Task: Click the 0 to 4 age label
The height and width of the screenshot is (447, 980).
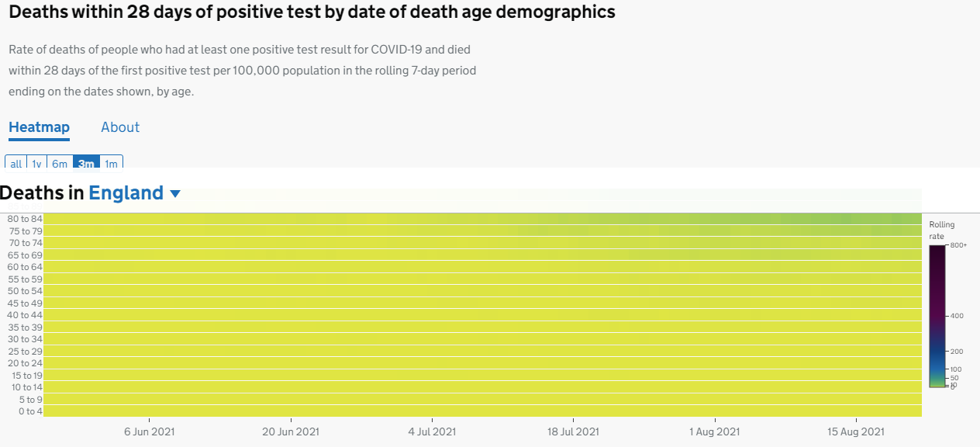Action: coord(31,411)
